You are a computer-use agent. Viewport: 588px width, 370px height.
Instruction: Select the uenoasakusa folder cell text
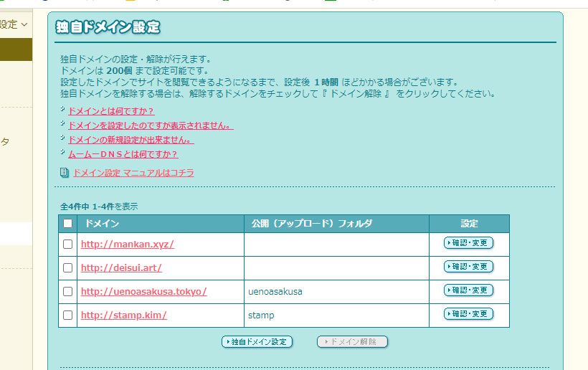point(275,292)
